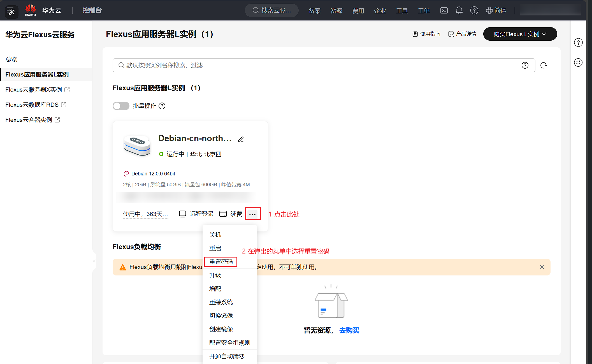Open the top-left service list menu icon
This screenshot has height=364, width=592.
(x=11, y=11)
